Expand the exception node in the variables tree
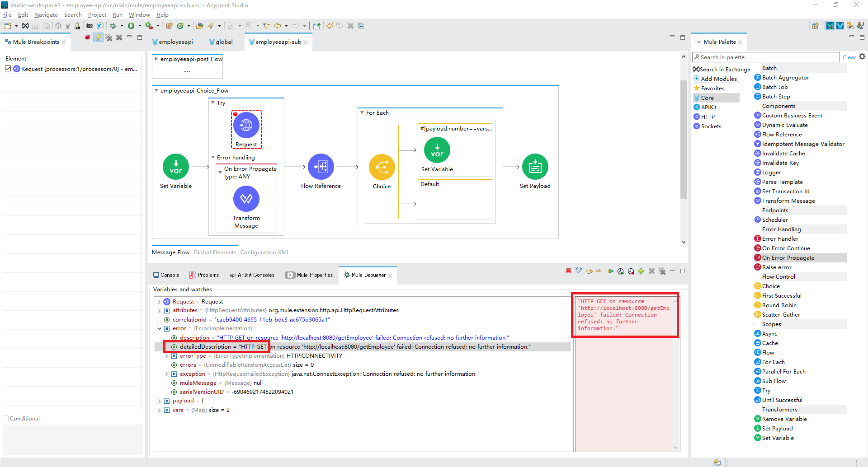 pyautogui.click(x=166, y=374)
